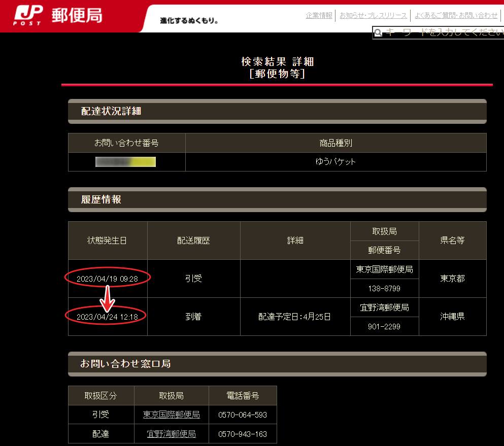This screenshot has width=504, height=446.
Task: Click phone number 0570-943-163
Action: (x=243, y=434)
